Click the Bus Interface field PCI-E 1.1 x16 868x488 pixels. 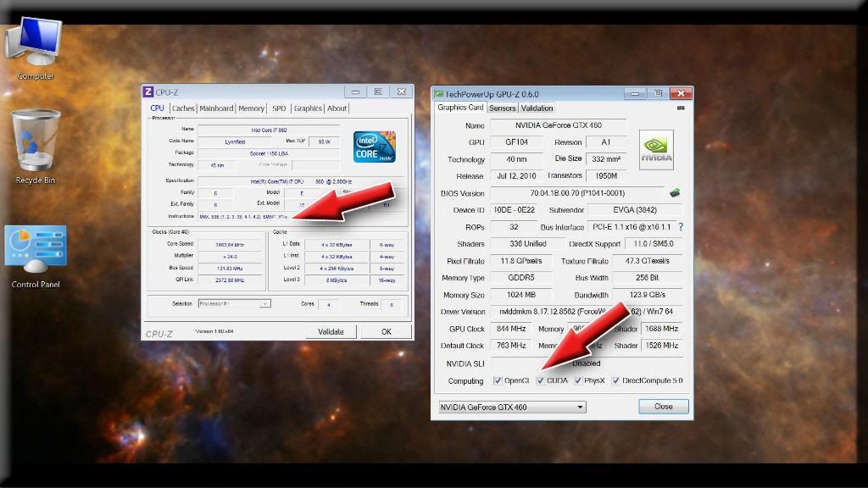point(631,227)
